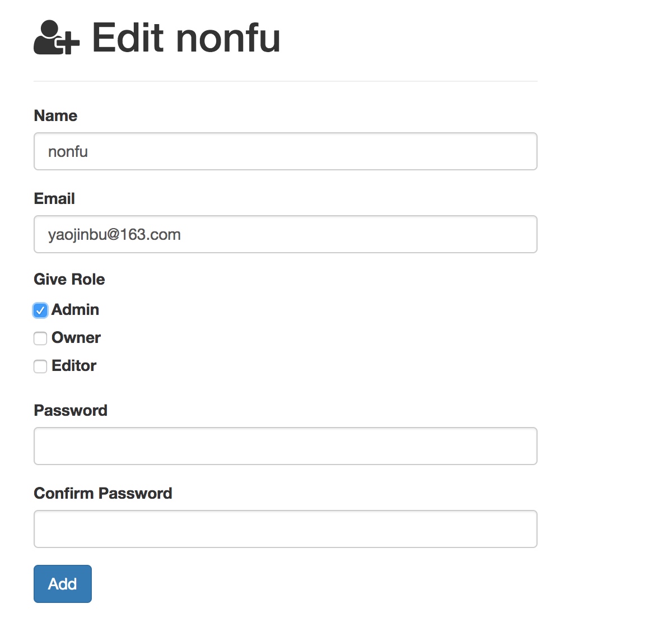Click the Owner text label

(x=76, y=337)
